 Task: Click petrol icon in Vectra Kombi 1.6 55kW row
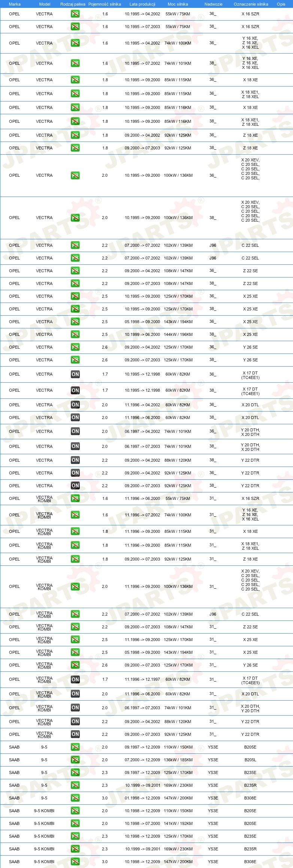click(75, 498)
